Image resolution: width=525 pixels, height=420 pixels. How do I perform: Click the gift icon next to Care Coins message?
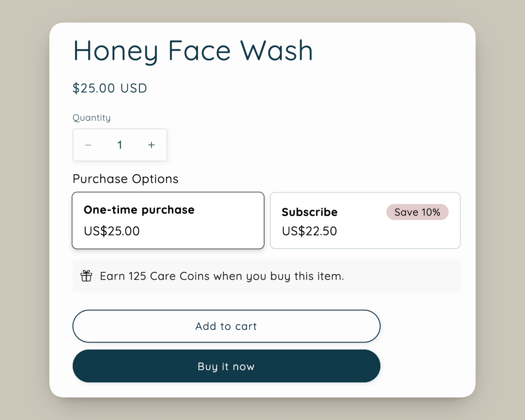tap(86, 276)
